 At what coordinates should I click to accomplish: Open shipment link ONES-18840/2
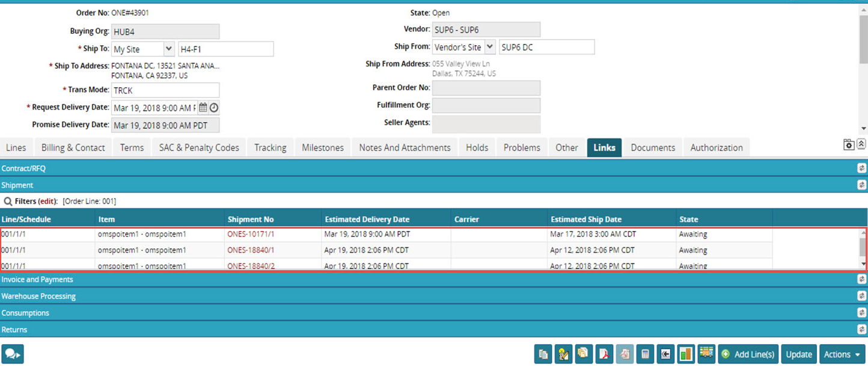click(251, 265)
